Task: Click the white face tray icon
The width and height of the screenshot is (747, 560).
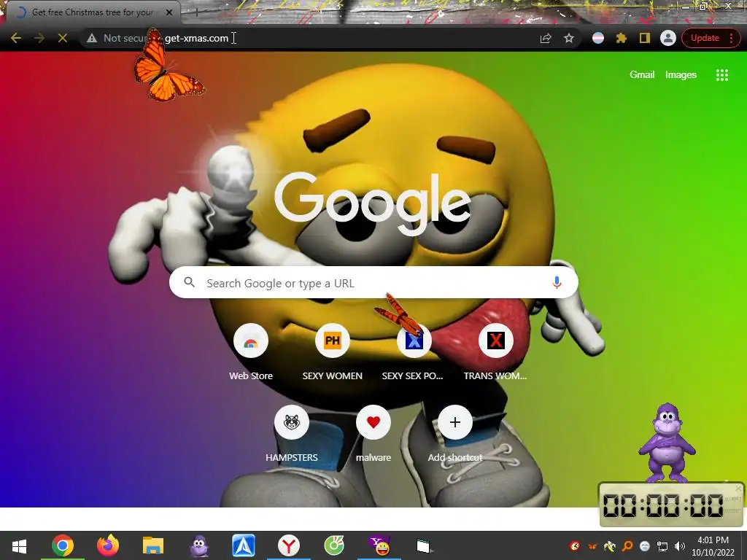Action: point(645,545)
